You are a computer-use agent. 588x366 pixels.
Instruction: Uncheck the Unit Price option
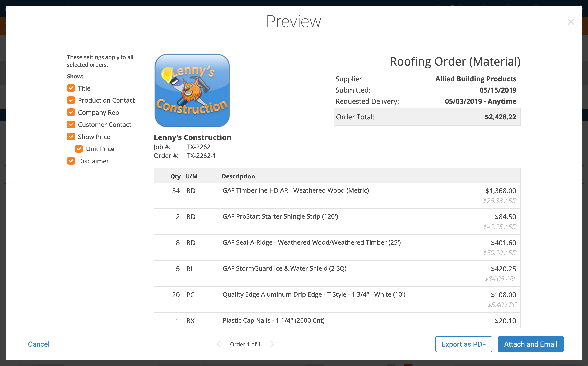(x=79, y=149)
